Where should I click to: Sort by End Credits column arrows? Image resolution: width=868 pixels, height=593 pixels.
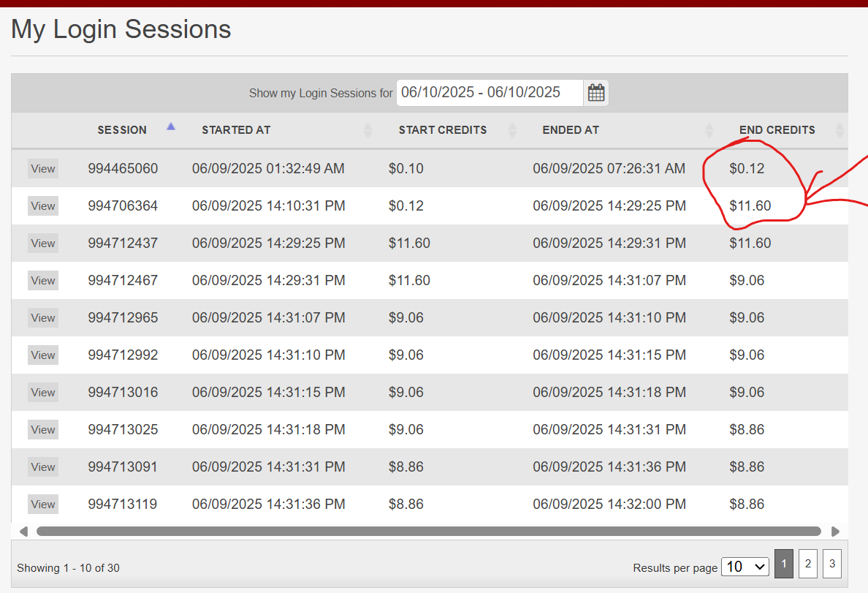pos(840,130)
